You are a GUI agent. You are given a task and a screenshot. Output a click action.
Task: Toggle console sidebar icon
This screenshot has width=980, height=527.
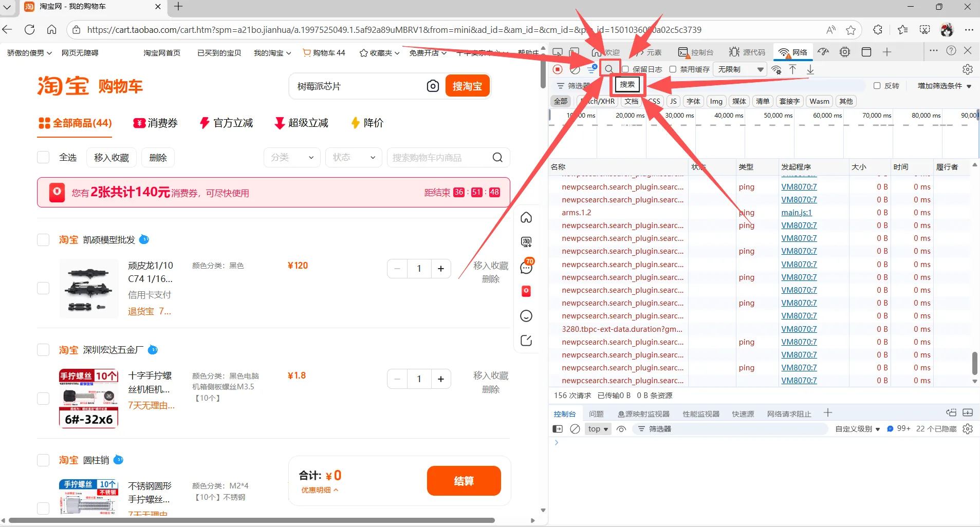pos(558,429)
